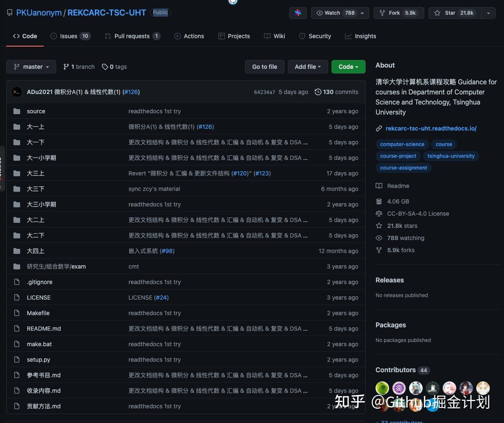Switch to the Actions tab
This screenshot has height=423, width=504.
coord(189,36)
